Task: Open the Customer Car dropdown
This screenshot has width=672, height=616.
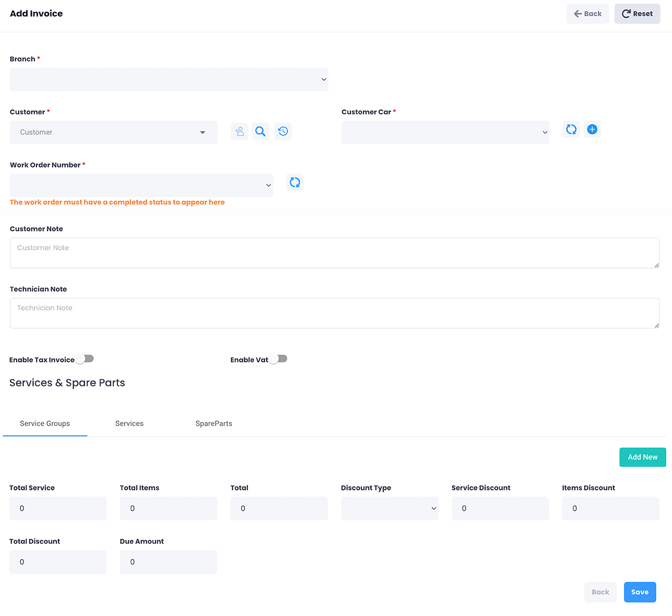Action: point(445,133)
